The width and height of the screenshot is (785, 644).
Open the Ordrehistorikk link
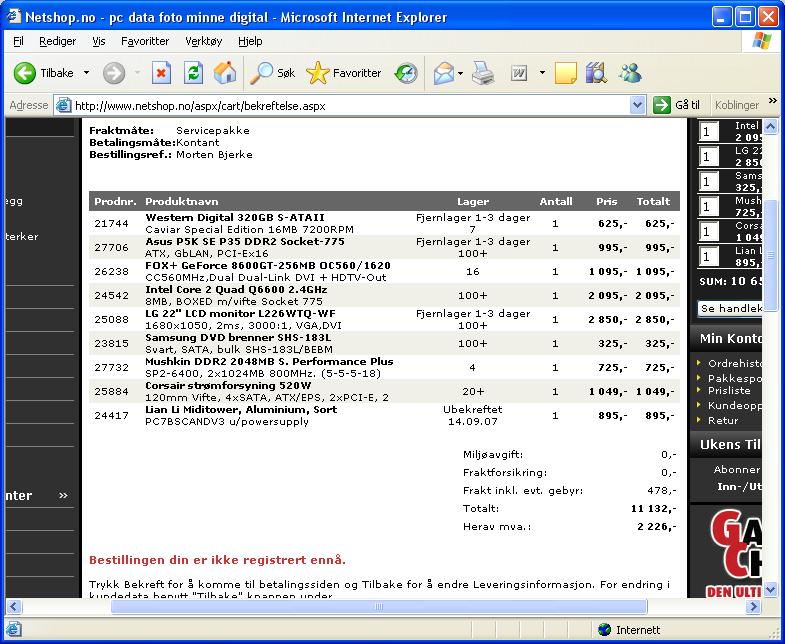(x=734, y=364)
